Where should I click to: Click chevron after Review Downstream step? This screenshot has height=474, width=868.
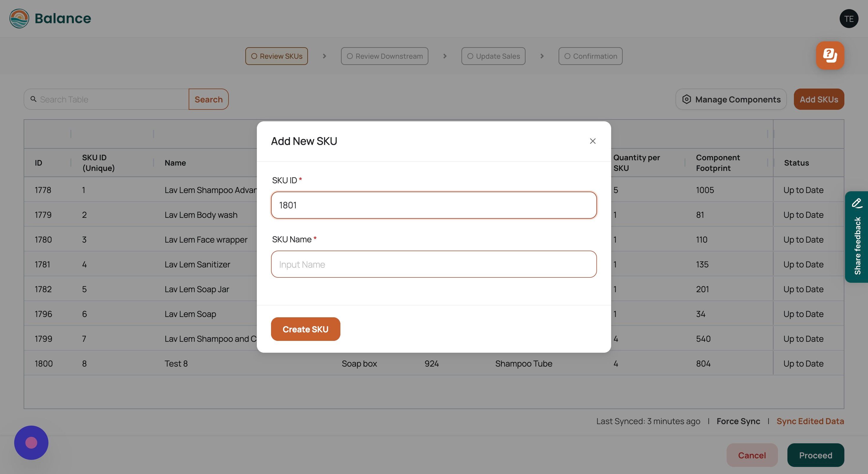tap(445, 56)
